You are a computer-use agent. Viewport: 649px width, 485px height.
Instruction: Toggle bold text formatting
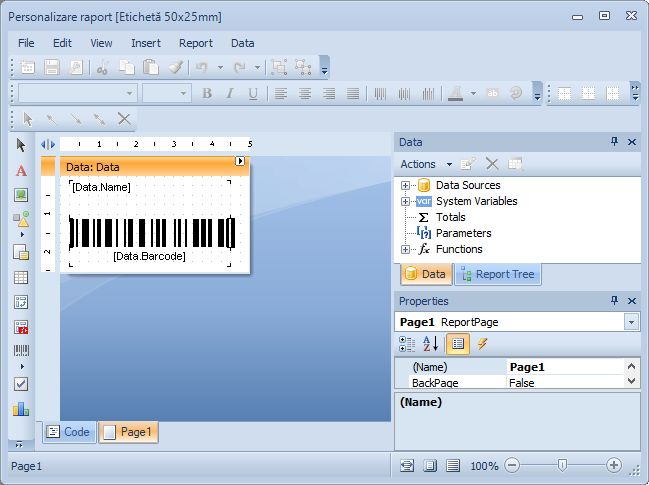pyautogui.click(x=207, y=94)
